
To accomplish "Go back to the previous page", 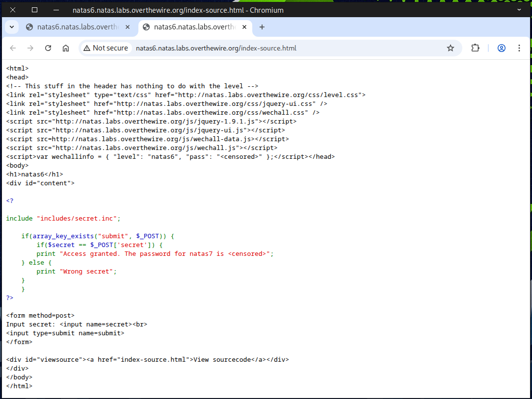I will point(13,48).
